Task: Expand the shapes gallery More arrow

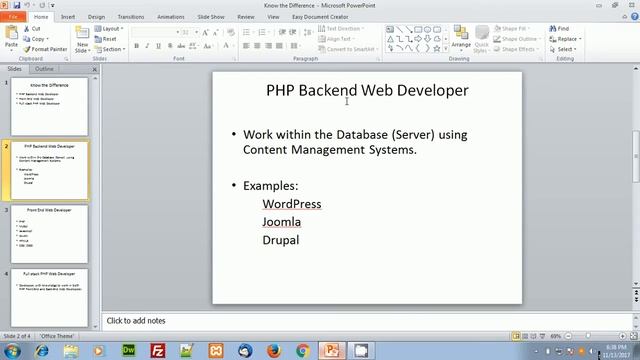Action: coord(446,49)
